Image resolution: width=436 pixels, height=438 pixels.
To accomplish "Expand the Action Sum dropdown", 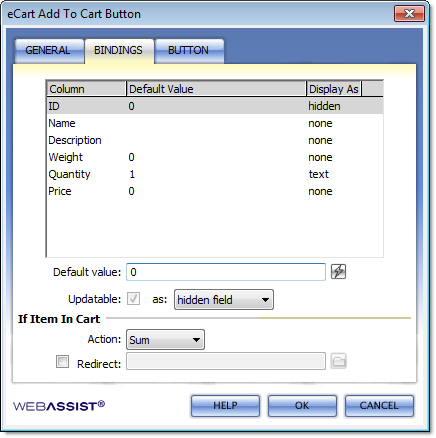I will [x=165, y=340].
